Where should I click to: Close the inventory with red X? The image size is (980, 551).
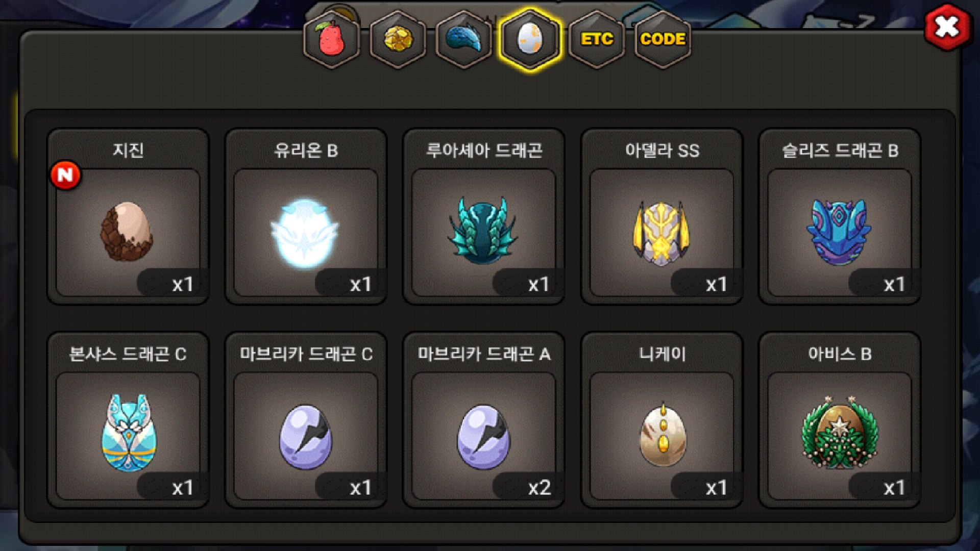(947, 27)
